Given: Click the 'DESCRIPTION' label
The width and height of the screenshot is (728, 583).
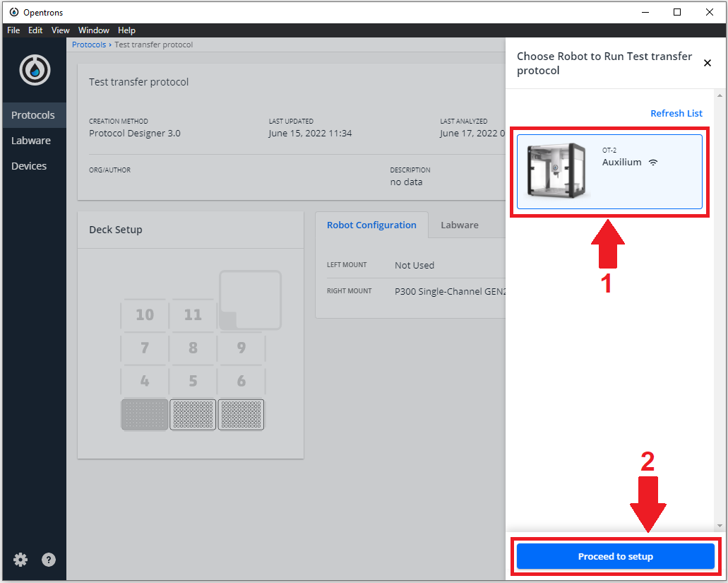Looking at the screenshot, I should click(x=410, y=170).
